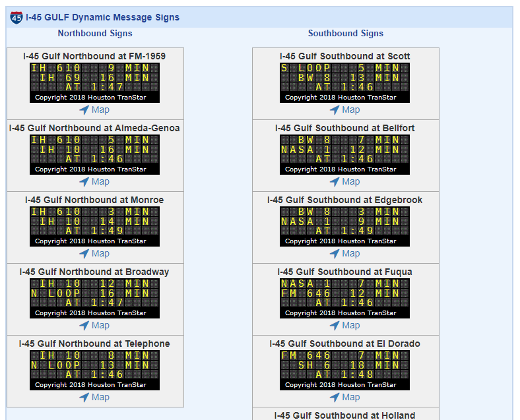The image size is (520, 420).
Task: Click title 'I-45 Gulf Southbound at Scott'
Action: pyautogui.click(x=345, y=56)
